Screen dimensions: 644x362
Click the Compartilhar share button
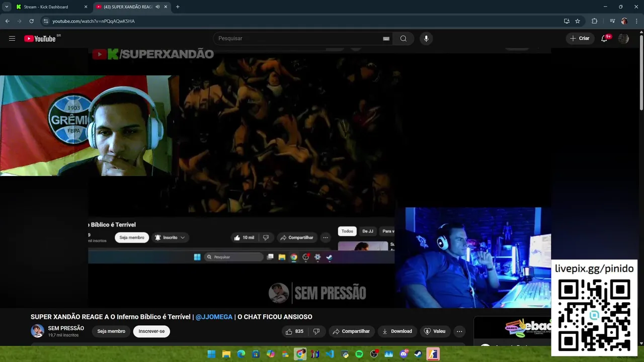(x=351, y=331)
